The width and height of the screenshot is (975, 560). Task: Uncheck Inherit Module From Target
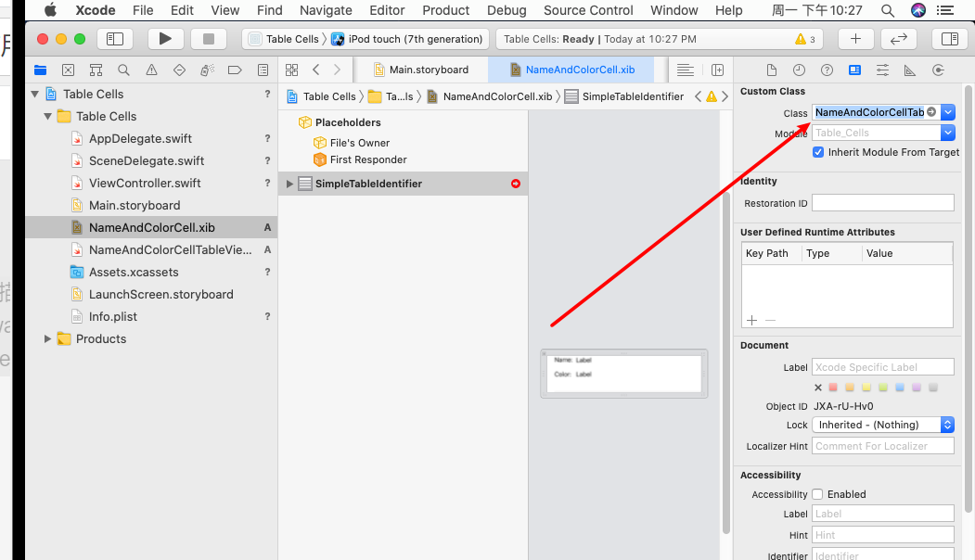(816, 152)
